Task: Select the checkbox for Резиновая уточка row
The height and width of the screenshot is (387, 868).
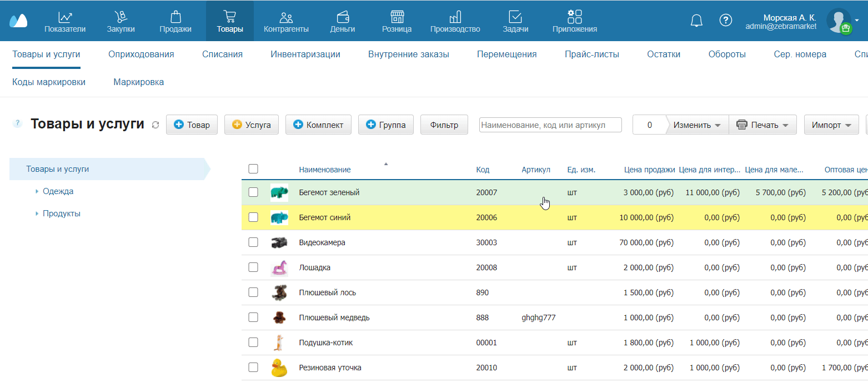Action: pyautogui.click(x=253, y=368)
